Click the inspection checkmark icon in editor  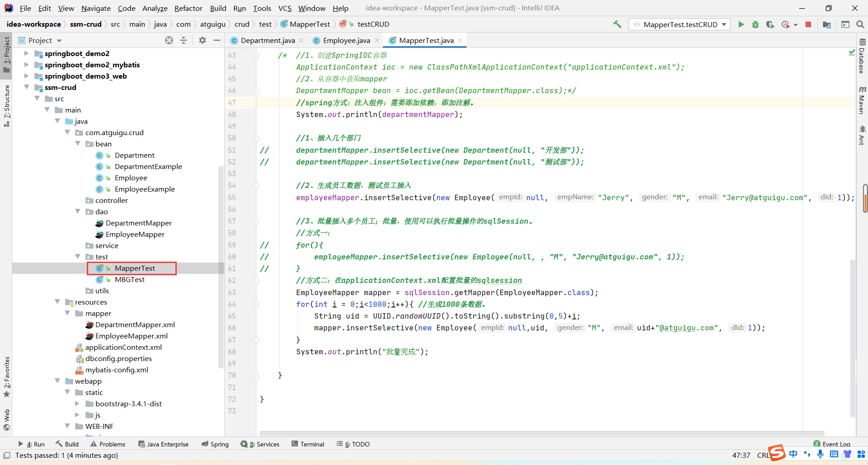(852, 53)
